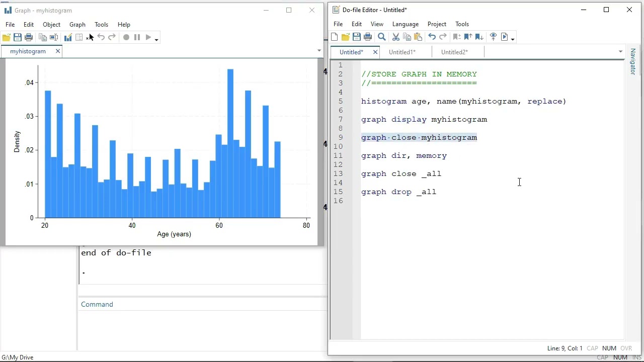Open Tools menu in Do-file Editor
This screenshot has width=644, height=362.
[x=462, y=24]
